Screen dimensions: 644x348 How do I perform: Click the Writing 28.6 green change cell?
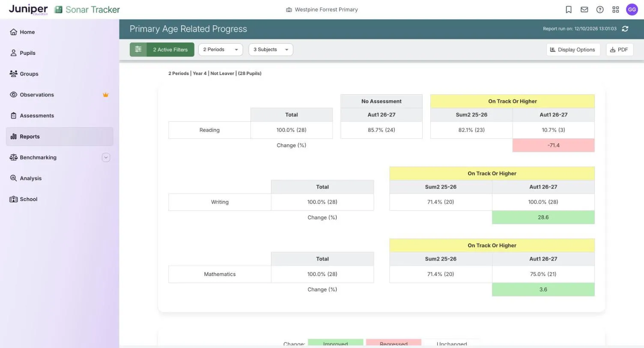click(543, 217)
